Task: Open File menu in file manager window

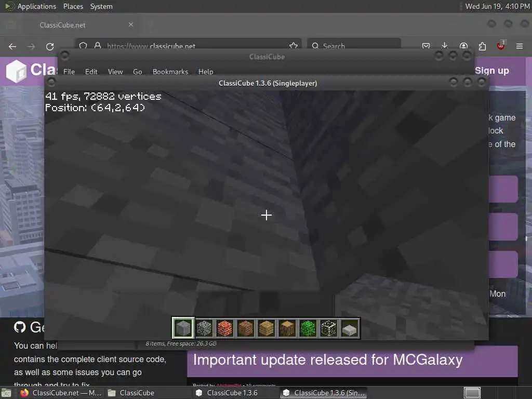Action: [x=69, y=72]
